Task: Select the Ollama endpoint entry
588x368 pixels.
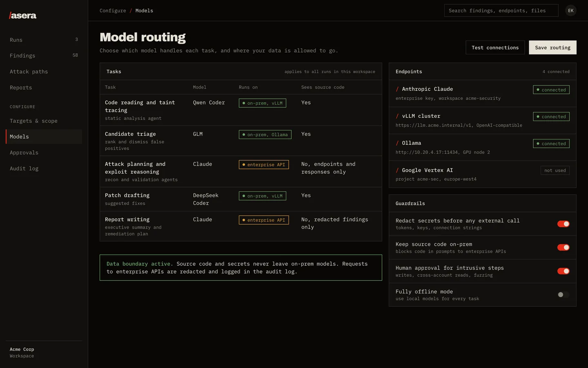Action: click(x=483, y=147)
